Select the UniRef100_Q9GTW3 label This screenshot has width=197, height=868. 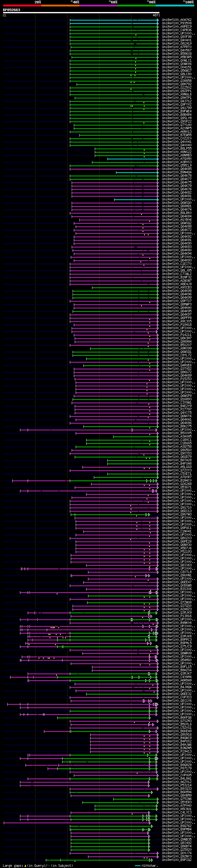click(x=177, y=514)
